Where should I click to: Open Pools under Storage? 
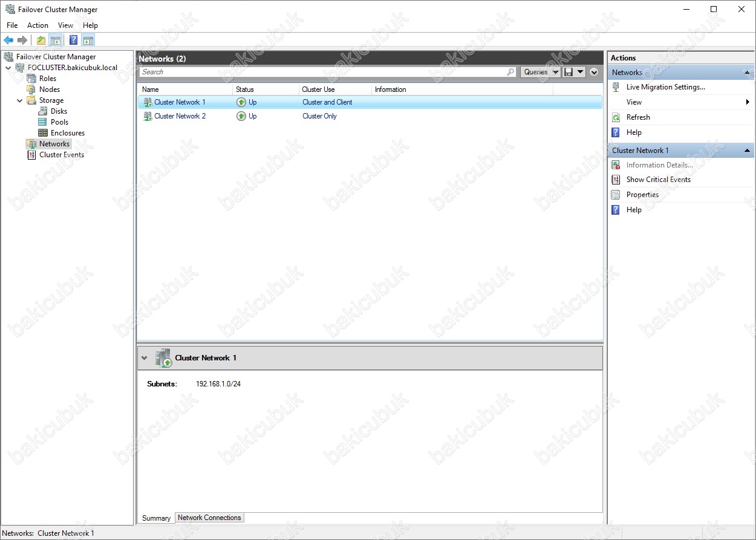(x=59, y=122)
